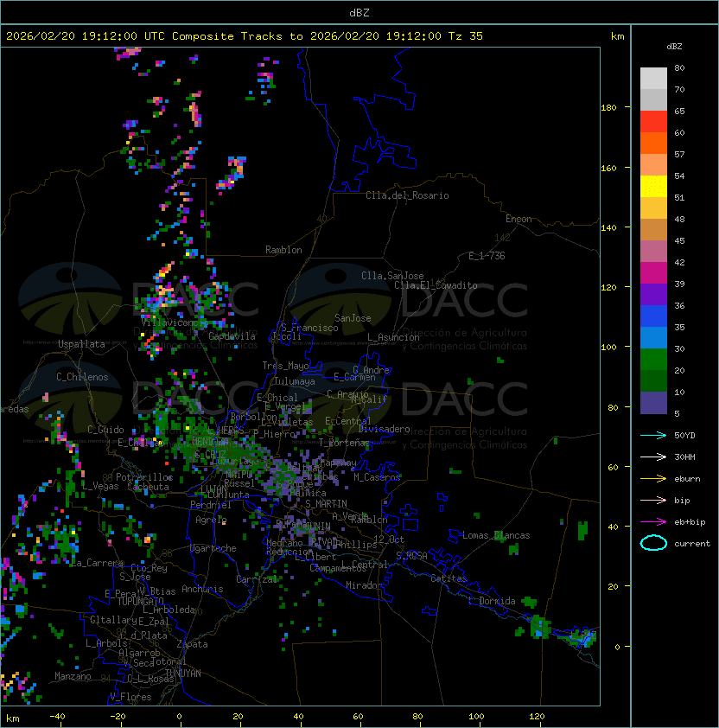Image resolution: width=719 pixels, height=728 pixels.
Task: Click the 'Tulumaya' map label
Action: pos(295,381)
